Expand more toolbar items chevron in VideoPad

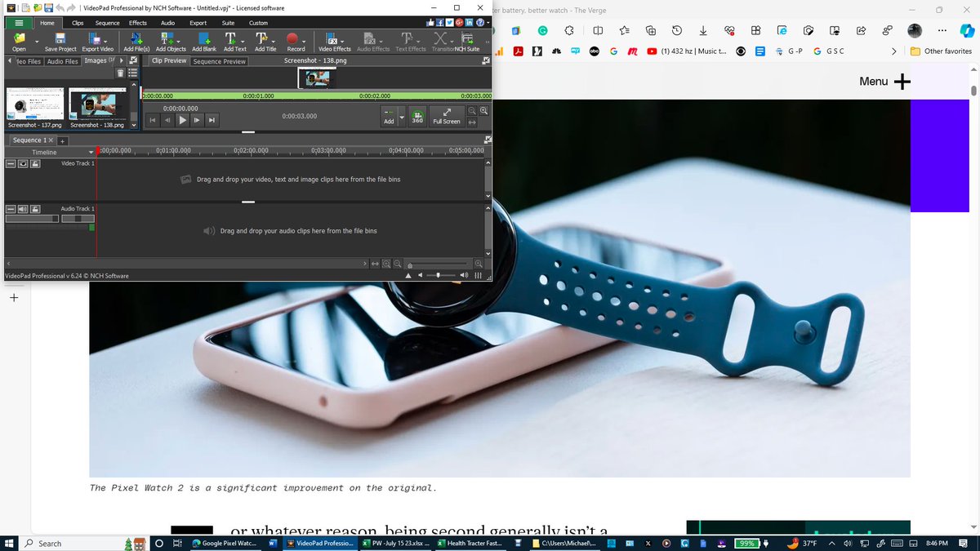488,42
